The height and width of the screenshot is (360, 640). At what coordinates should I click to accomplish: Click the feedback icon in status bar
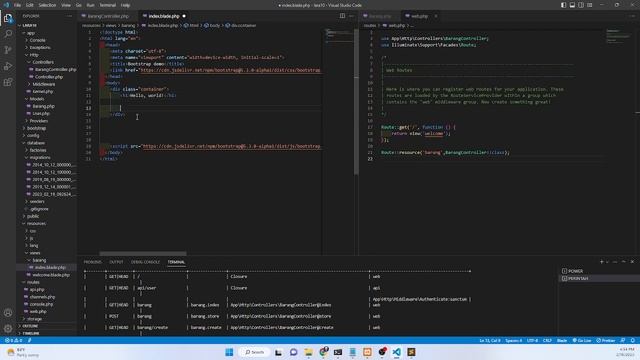[x=622, y=340]
